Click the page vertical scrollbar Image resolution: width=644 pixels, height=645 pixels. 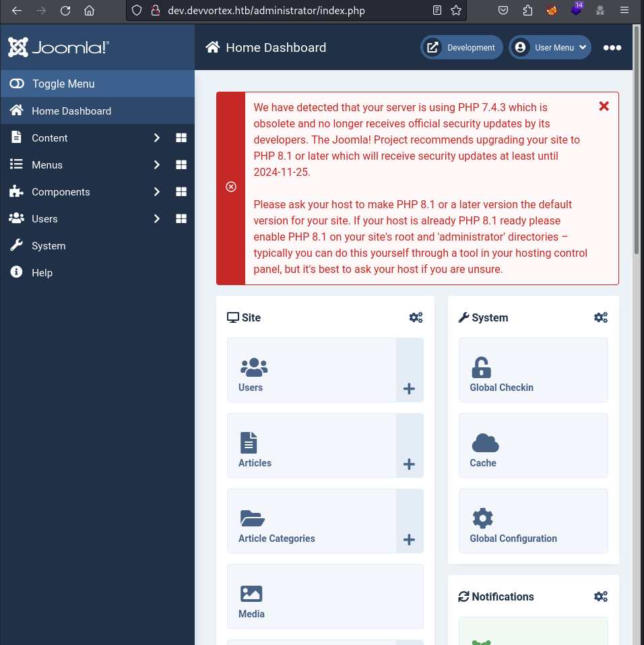click(637, 140)
